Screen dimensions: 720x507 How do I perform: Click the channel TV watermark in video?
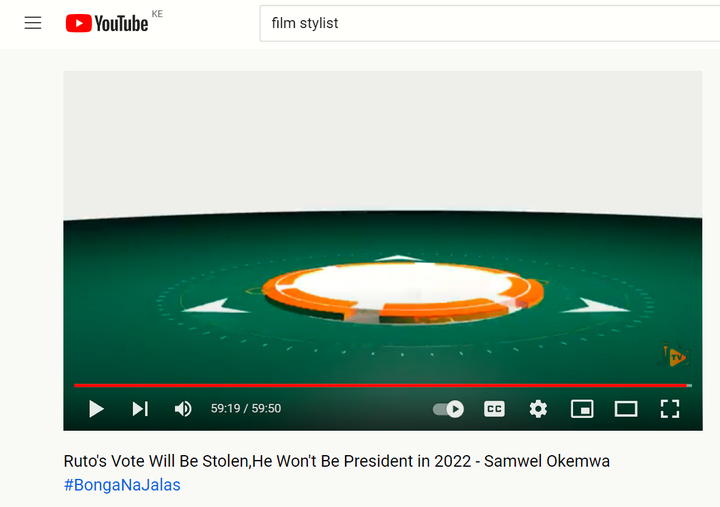coord(675,355)
